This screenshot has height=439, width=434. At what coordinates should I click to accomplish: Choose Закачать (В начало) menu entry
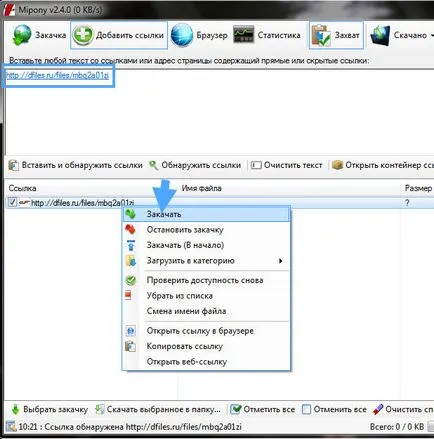point(206,245)
